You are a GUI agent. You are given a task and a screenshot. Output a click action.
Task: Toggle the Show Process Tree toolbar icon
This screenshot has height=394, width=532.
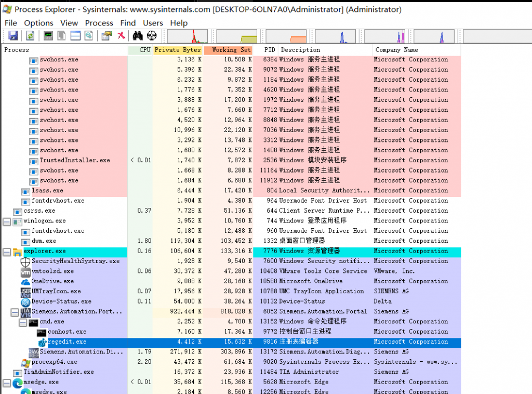[x=61, y=35]
